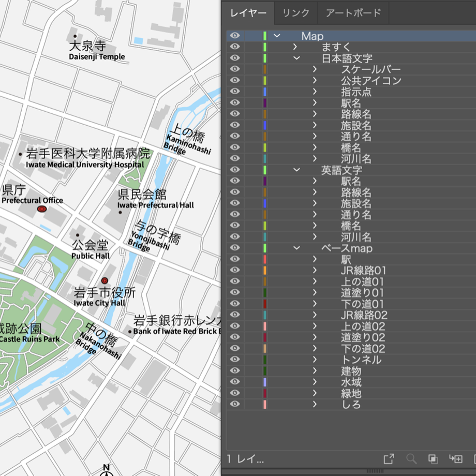Click the Locate Object magnifier icon
Image resolution: width=476 pixels, height=476 pixels.
[x=411, y=459]
